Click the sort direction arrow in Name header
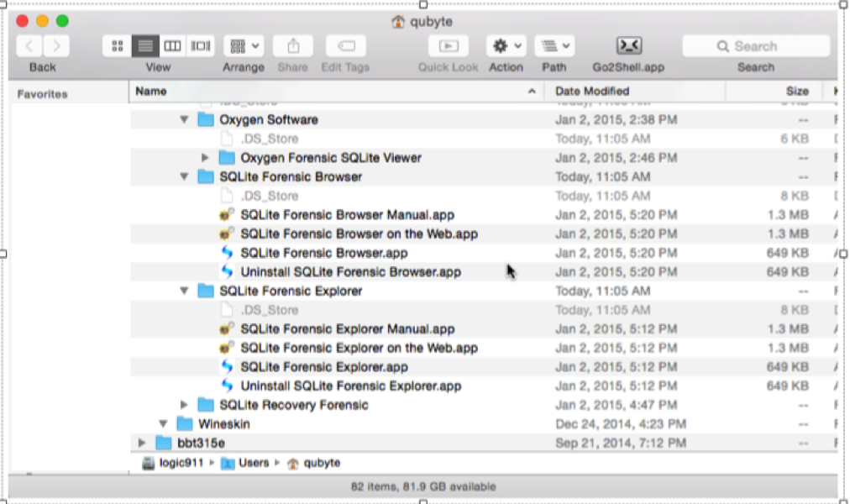Viewport: 850px width, 504px height. click(x=532, y=91)
